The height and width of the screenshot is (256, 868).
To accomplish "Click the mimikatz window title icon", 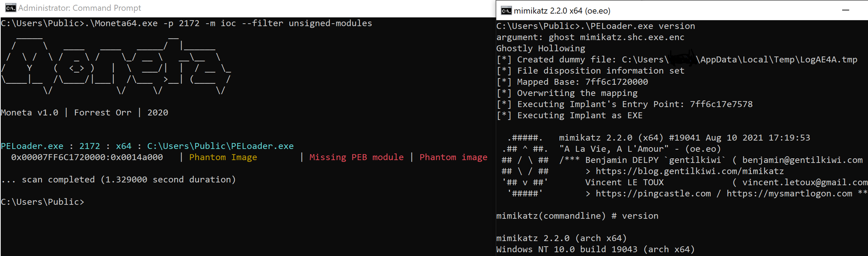I will (506, 11).
